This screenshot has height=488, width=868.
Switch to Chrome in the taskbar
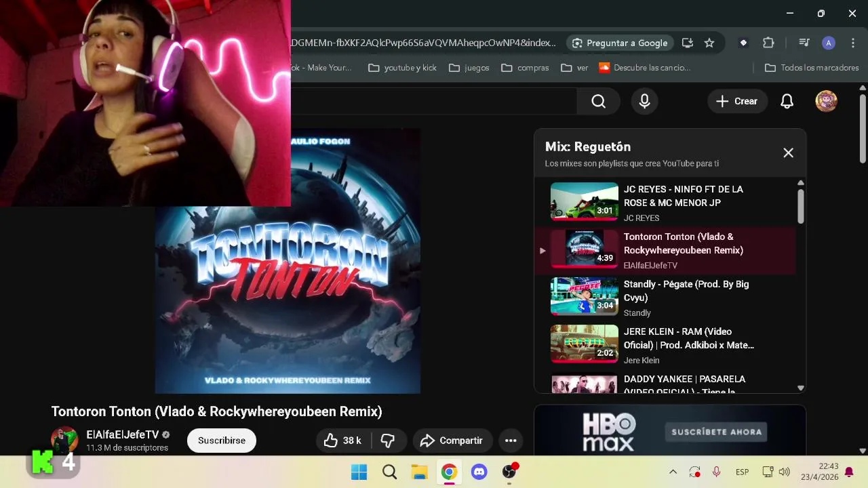point(449,472)
